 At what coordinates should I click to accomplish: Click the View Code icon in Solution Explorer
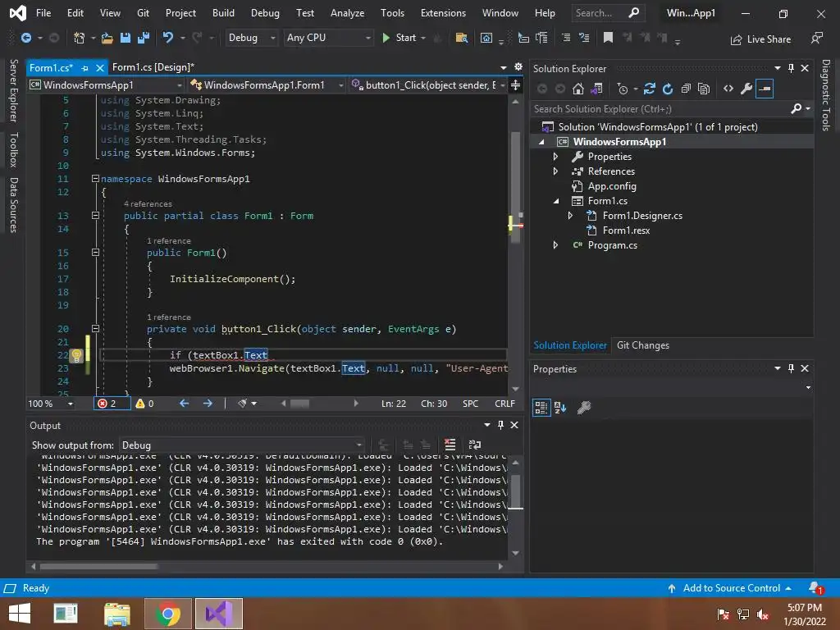coord(728,89)
